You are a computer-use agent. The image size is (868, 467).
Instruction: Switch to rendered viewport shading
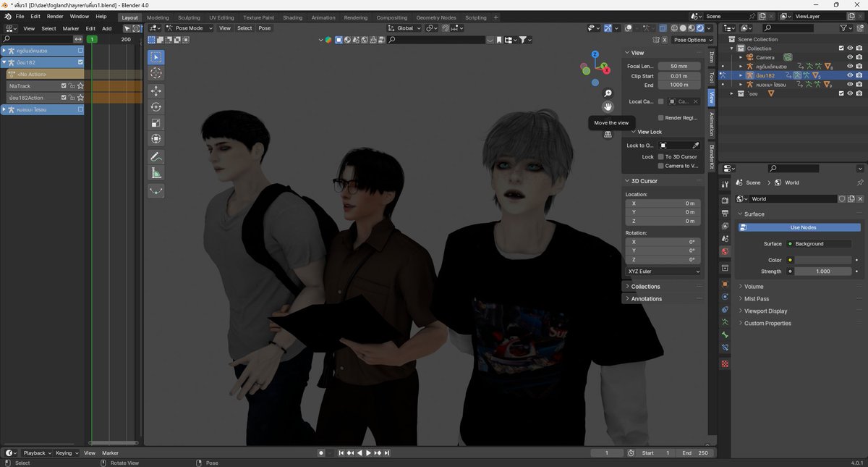(x=700, y=28)
